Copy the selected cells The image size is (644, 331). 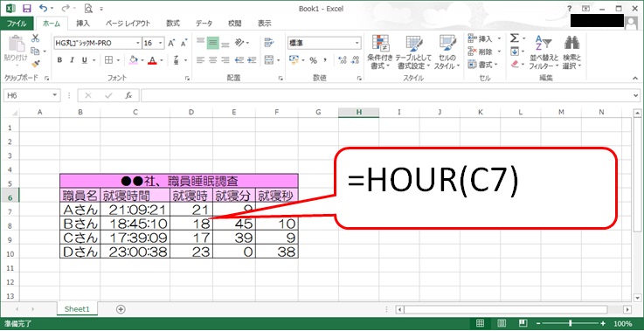pos(35,52)
